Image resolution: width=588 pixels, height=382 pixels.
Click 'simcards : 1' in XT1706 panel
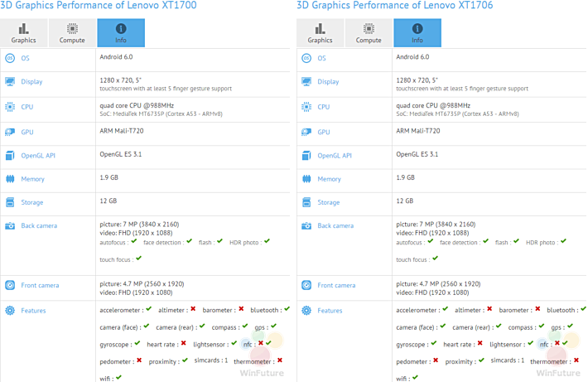click(508, 360)
